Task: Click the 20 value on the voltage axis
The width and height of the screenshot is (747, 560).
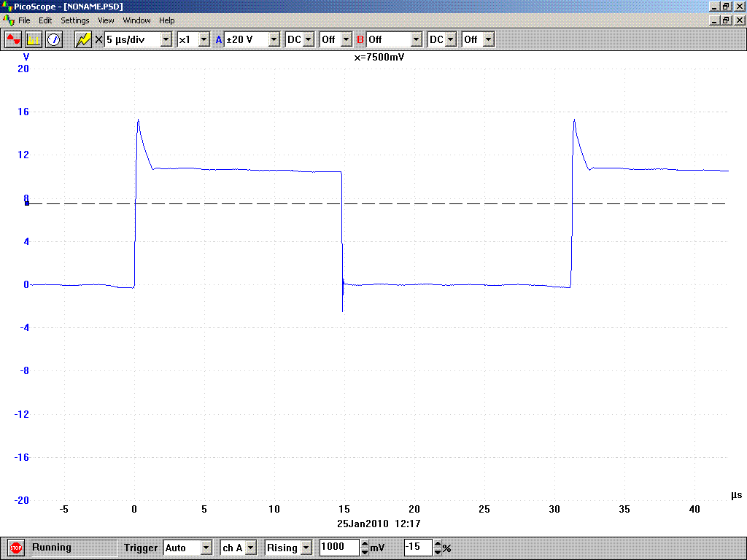Action: coord(23,69)
